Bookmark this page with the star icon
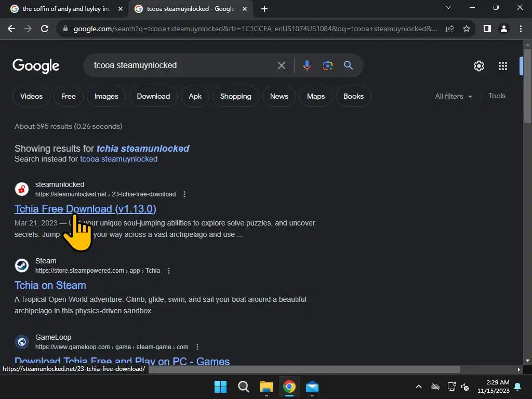 pyautogui.click(x=467, y=29)
